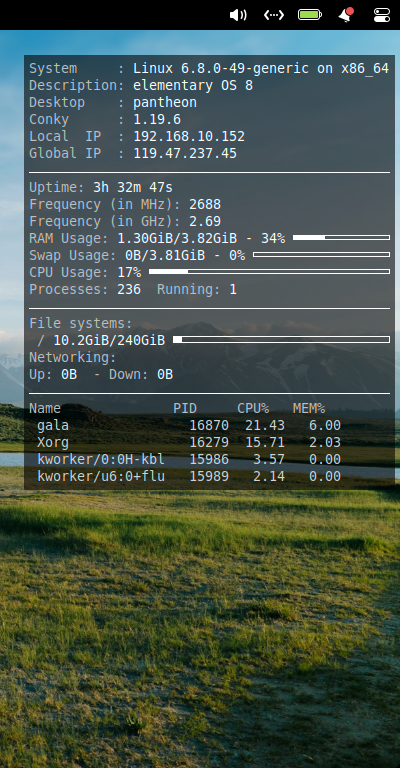Click the frequency value 2.69
This screenshot has width=400, height=768.
click(205, 221)
